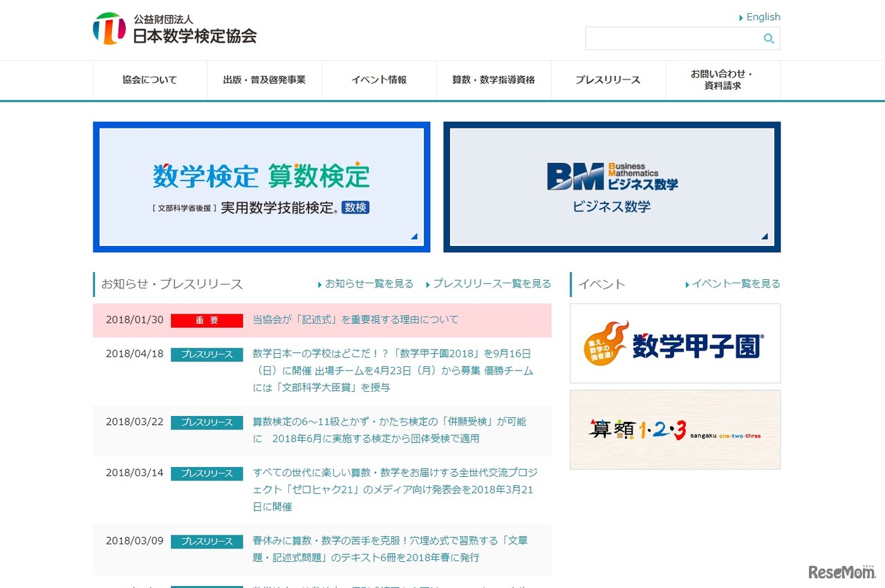This screenshot has width=885, height=588.
Task: Click the red 重要 label
Action: 207,321
